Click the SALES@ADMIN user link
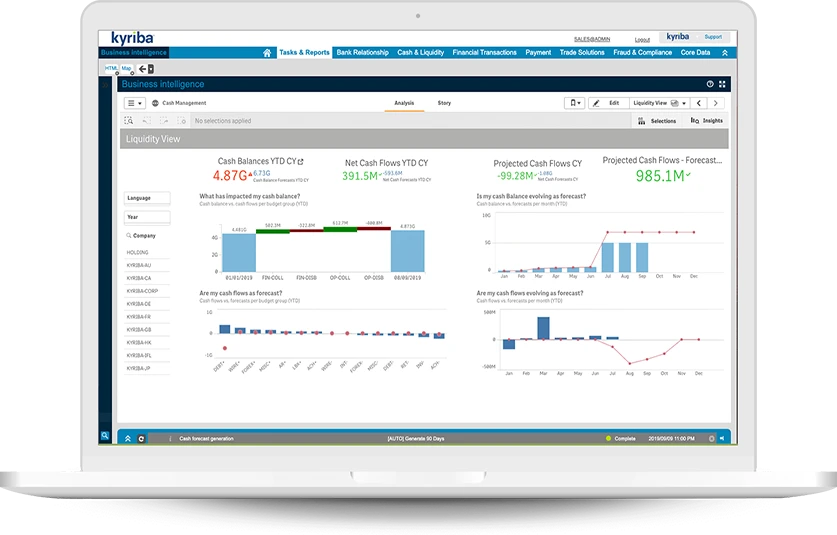 (x=592, y=39)
